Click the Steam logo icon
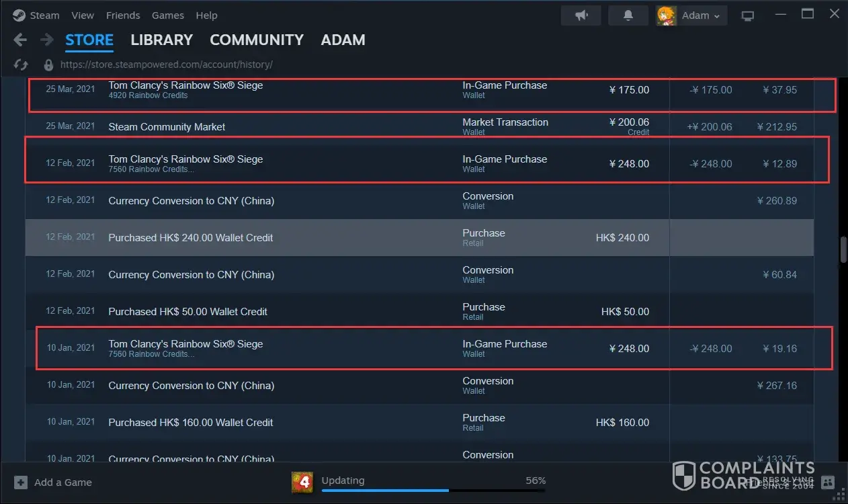The height and width of the screenshot is (504, 848). coord(19,15)
